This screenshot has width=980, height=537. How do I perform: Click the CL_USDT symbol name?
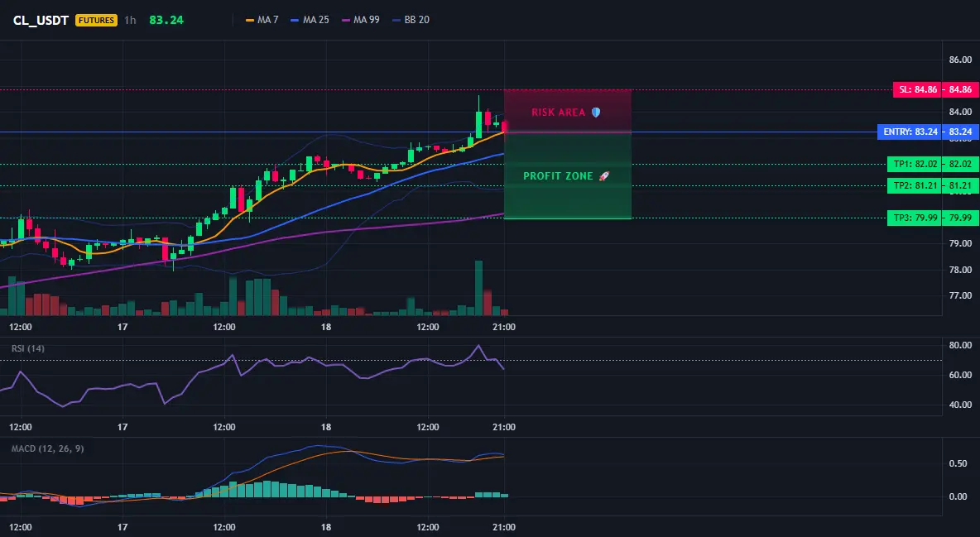(x=41, y=20)
